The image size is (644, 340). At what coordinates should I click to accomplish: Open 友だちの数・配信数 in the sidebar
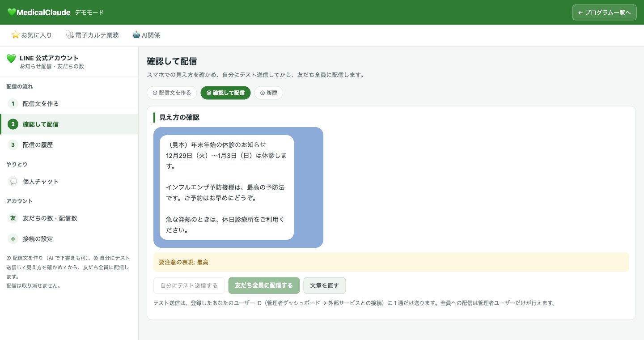[69, 218]
